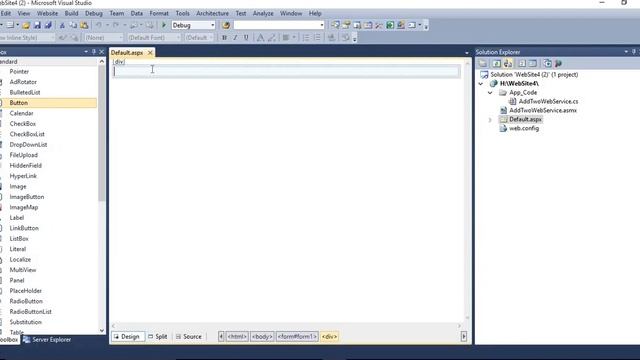Toggle Bold formatting button
The width and height of the screenshot is (640, 360).
(224, 38)
